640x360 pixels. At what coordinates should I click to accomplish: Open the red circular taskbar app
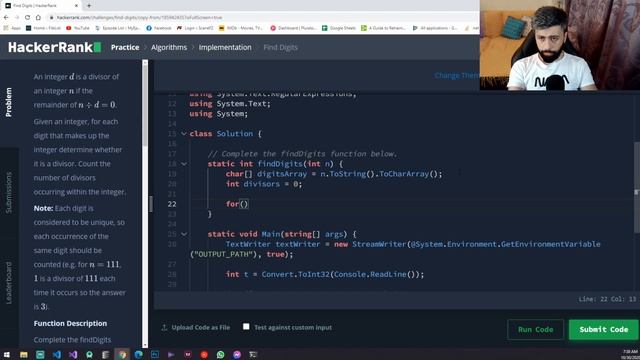point(204,355)
